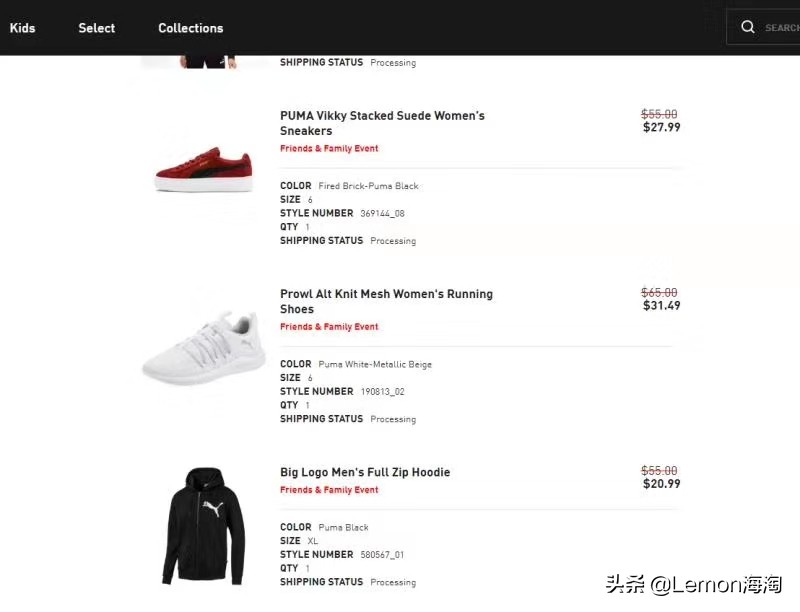Open the Collections navigation menu
800x612 pixels.
coord(190,28)
